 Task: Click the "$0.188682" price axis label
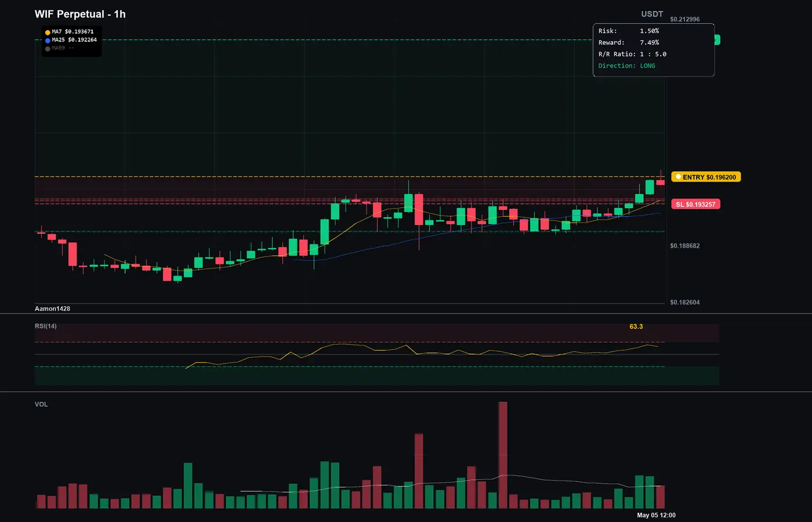click(685, 246)
